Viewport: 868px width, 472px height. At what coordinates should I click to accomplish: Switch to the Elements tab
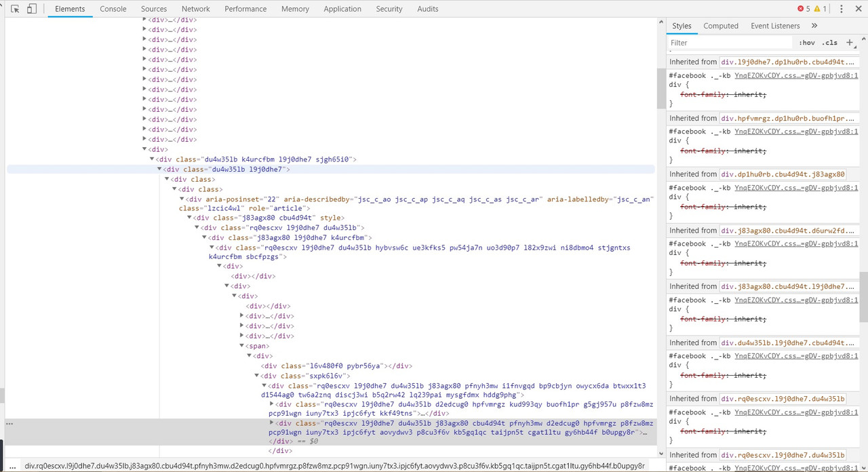[70, 9]
